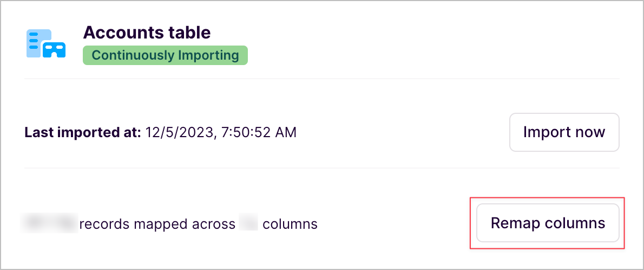
Task: Click the blurred record count value
Action: 50,223
